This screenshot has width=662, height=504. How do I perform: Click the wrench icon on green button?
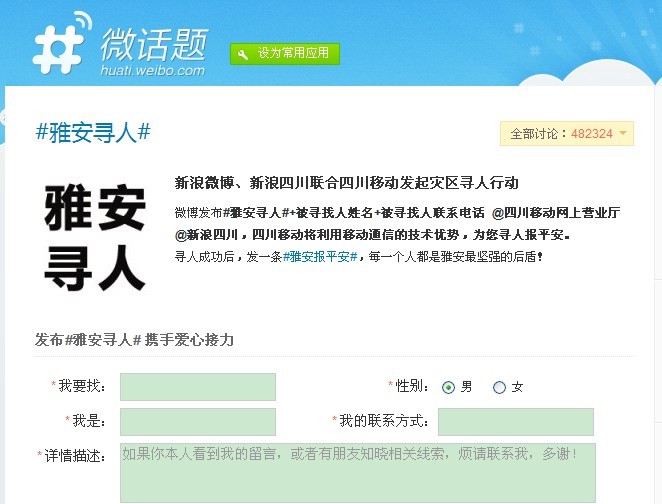[243, 54]
